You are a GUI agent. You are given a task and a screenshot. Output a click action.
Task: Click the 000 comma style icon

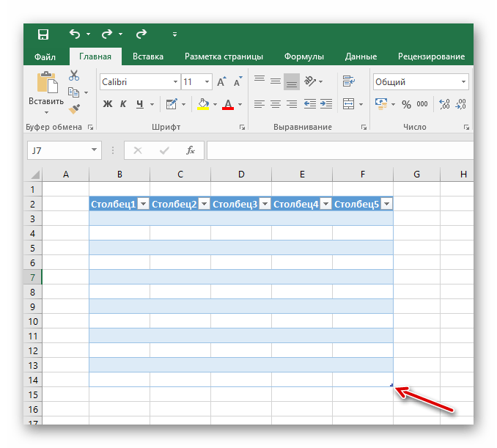click(x=422, y=104)
